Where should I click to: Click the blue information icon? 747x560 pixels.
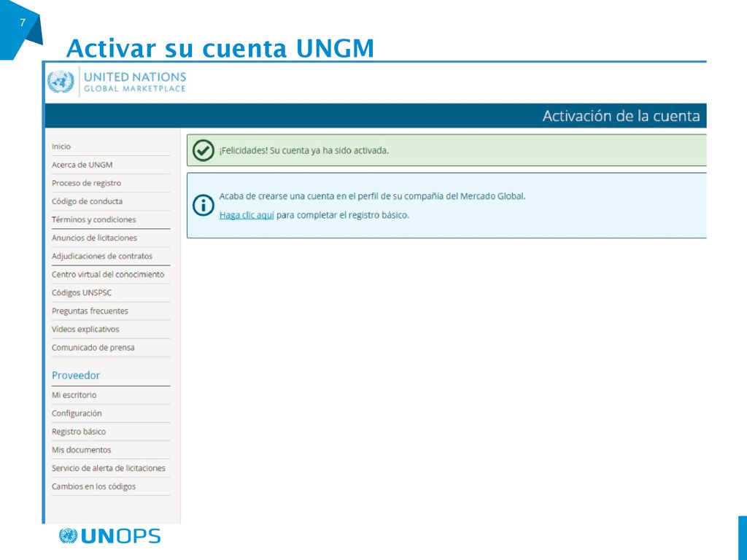[x=204, y=205]
